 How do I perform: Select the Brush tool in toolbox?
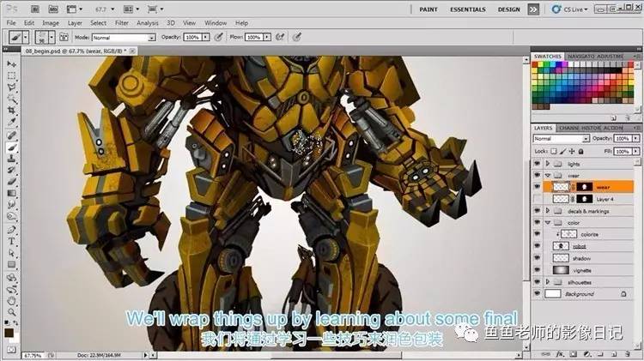[x=11, y=147]
